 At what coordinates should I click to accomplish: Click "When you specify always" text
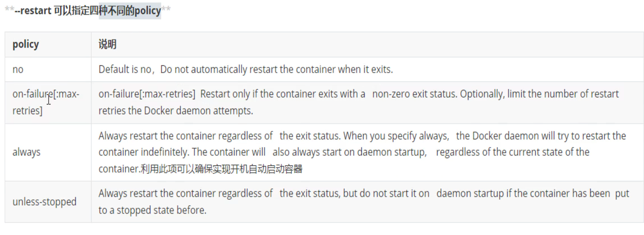point(396,136)
